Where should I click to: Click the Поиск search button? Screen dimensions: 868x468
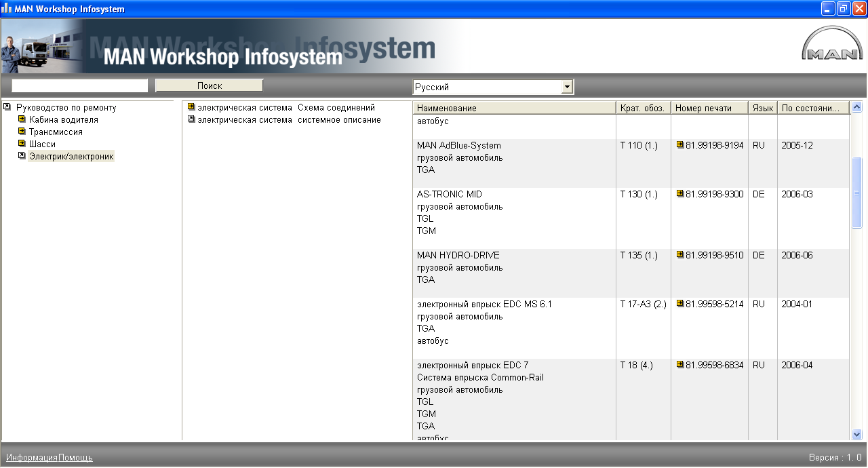tap(210, 85)
